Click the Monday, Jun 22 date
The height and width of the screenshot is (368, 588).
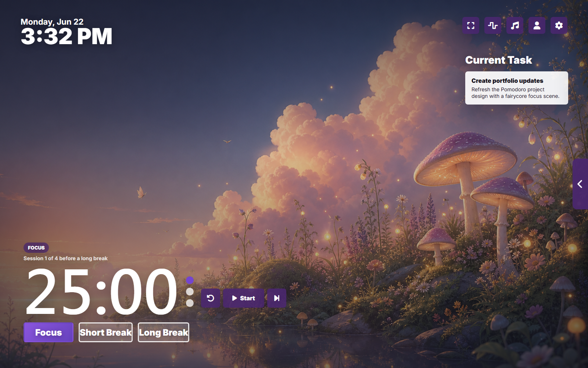52,22
